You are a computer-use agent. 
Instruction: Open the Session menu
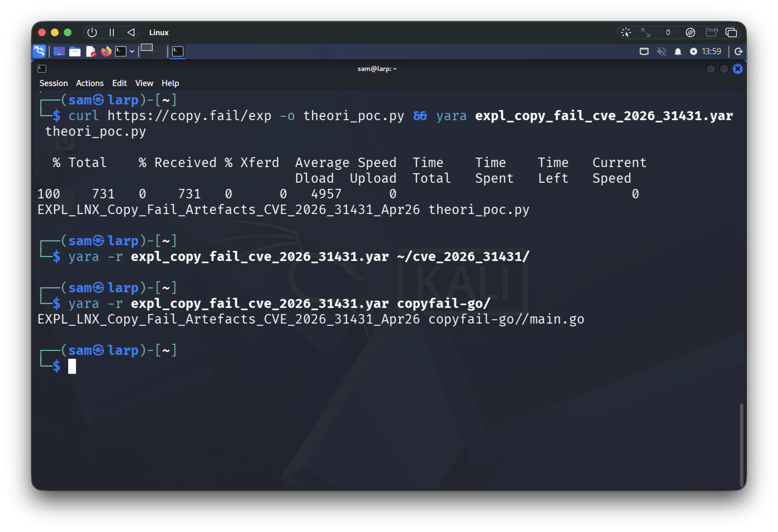pyautogui.click(x=54, y=83)
